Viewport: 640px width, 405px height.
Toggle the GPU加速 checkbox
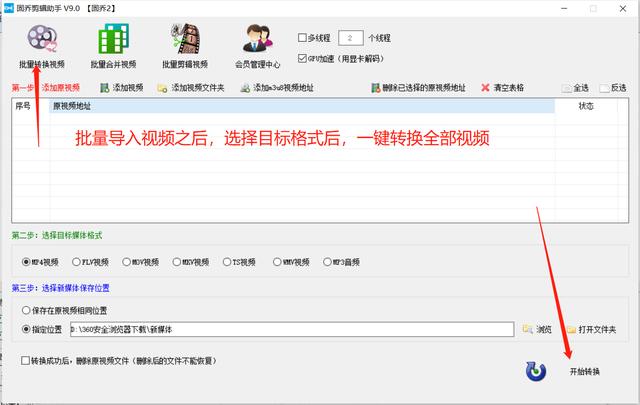302,58
